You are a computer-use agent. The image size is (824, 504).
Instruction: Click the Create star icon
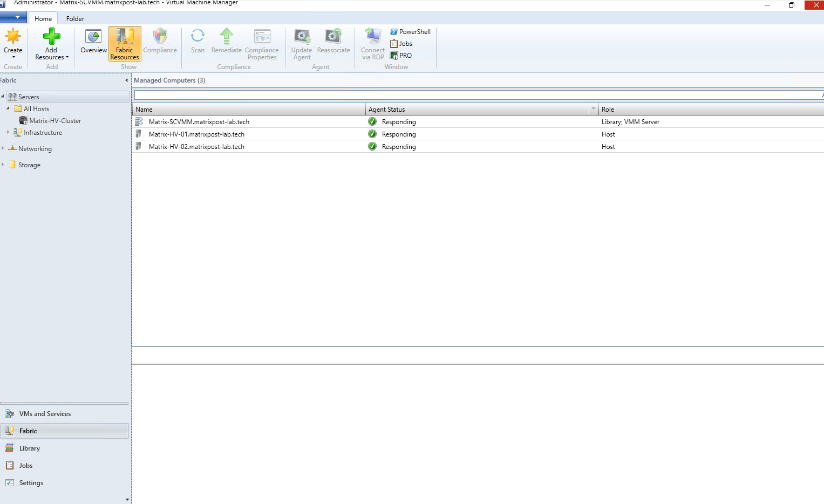coord(13,37)
